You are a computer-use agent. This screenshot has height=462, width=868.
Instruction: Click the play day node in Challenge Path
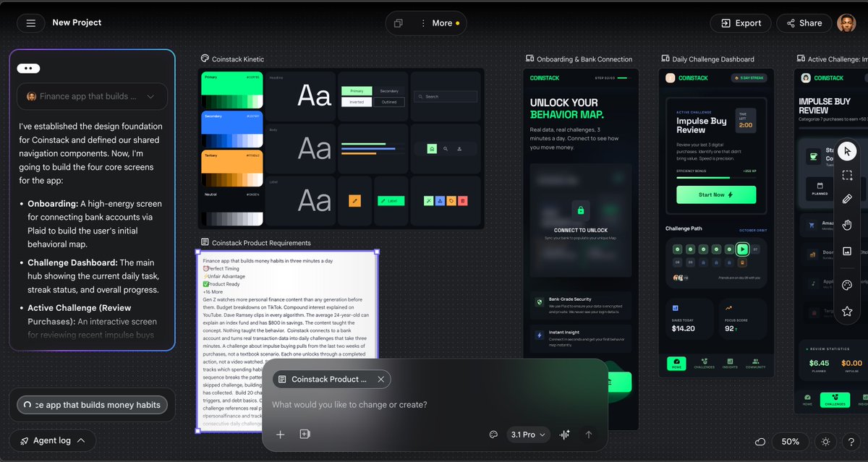pos(742,249)
